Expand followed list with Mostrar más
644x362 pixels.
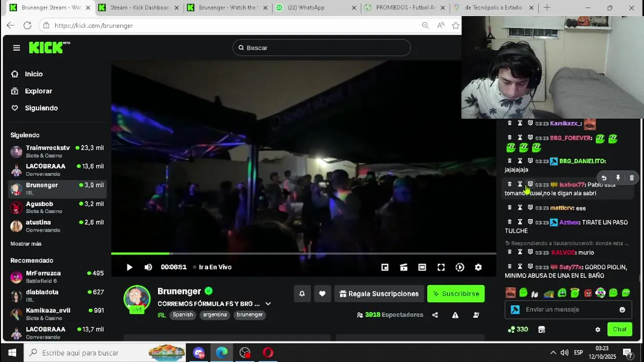tap(26, 244)
